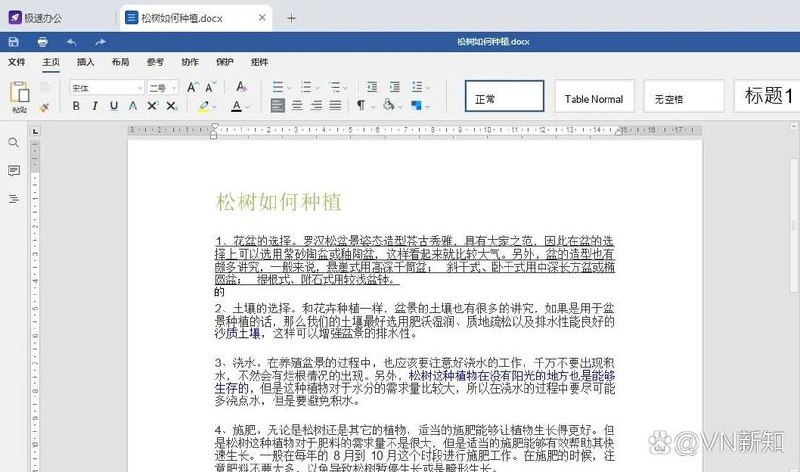Set the paragraph to align left

pyautogui.click(x=278, y=106)
